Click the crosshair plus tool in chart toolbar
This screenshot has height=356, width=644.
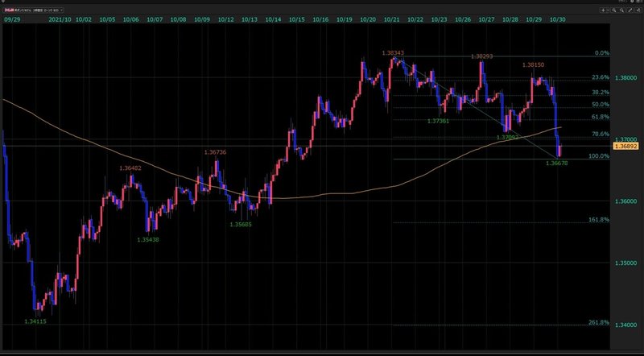pos(603,10)
